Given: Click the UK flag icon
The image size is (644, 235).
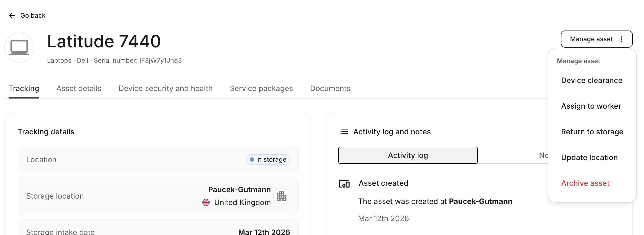Looking at the screenshot, I should pyautogui.click(x=206, y=203).
